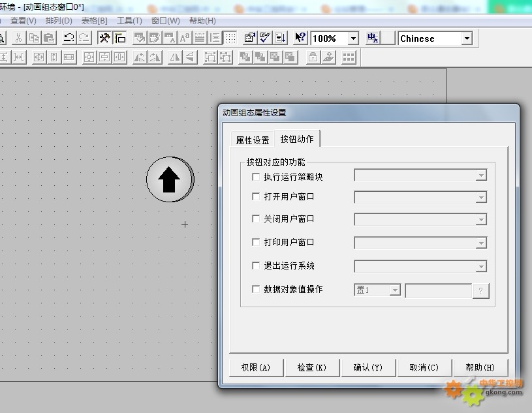Image resolution: width=532 pixels, height=413 pixels.
Task: Click the 帮助(H) dialog button
Action: pos(480,367)
